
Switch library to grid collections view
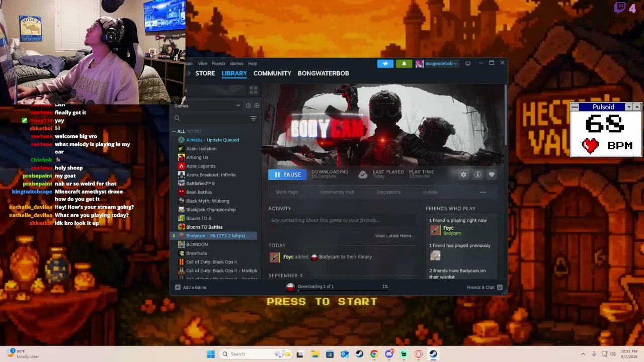pos(253,90)
